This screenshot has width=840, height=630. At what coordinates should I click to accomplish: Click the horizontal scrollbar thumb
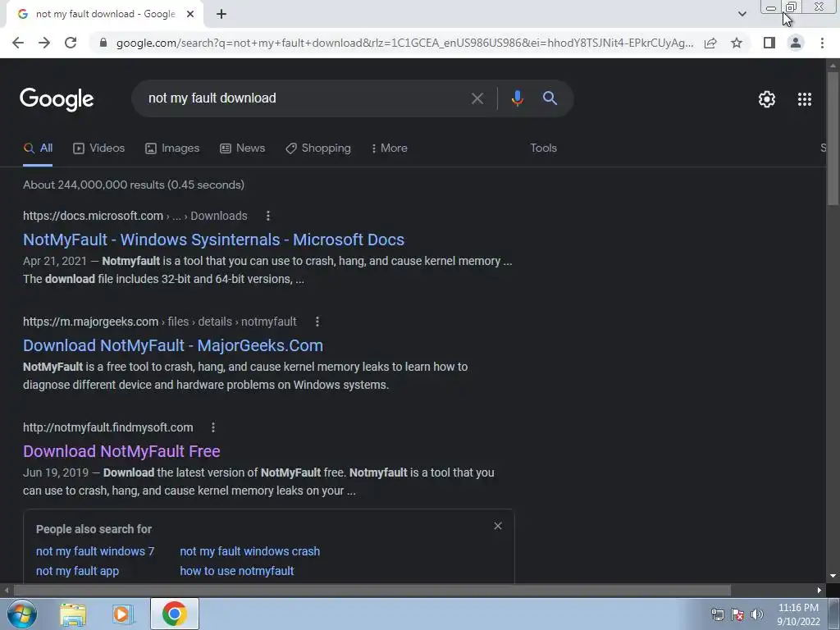tap(372, 591)
